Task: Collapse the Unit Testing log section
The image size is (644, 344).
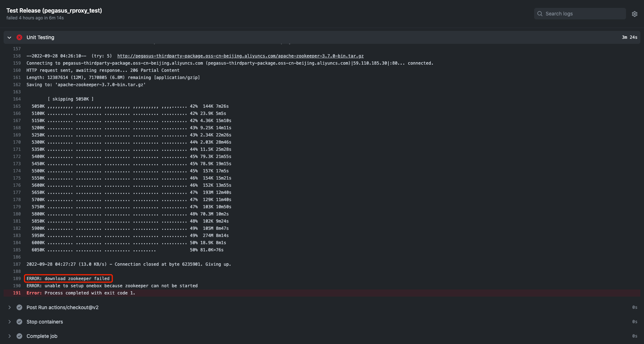Action: tap(9, 37)
